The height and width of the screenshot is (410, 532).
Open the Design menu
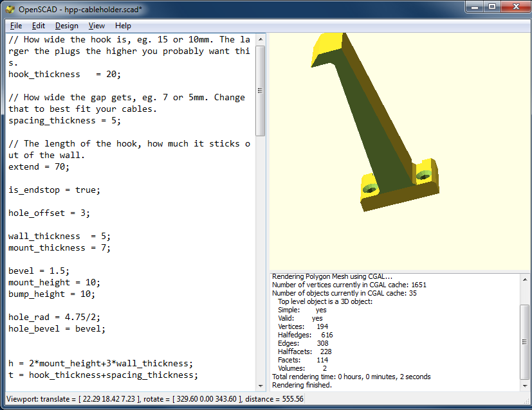point(66,26)
